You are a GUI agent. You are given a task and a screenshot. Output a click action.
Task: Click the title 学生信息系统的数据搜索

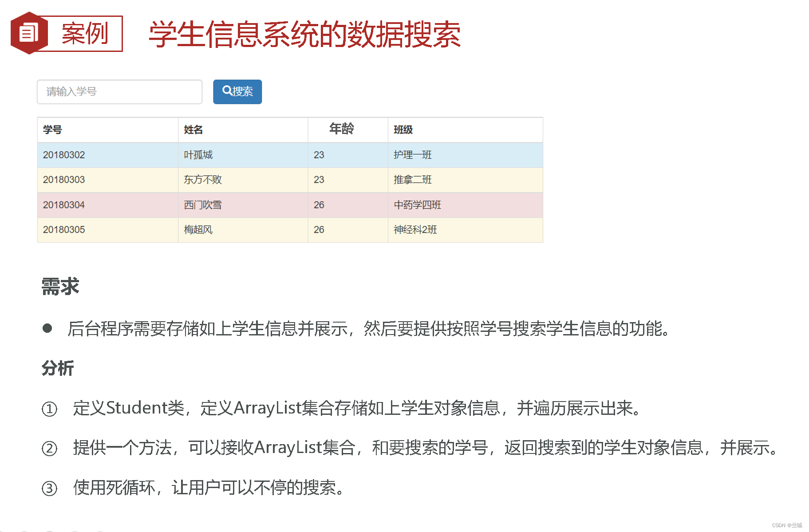[x=304, y=34]
